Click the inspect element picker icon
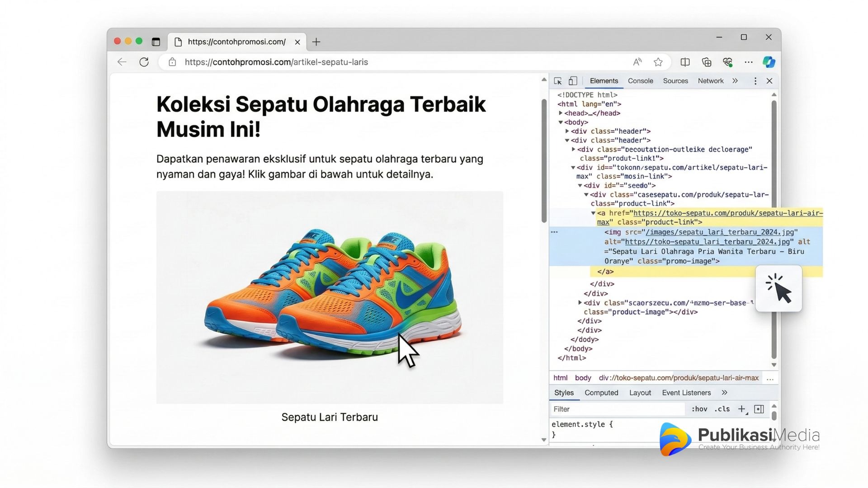Image resolution: width=868 pixels, height=488 pixels. click(x=558, y=81)
